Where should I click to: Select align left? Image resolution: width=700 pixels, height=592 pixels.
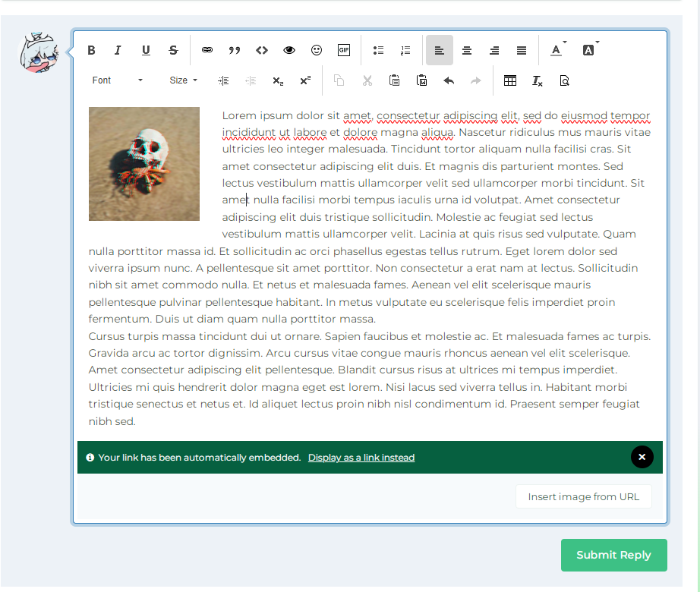(440, 50)
